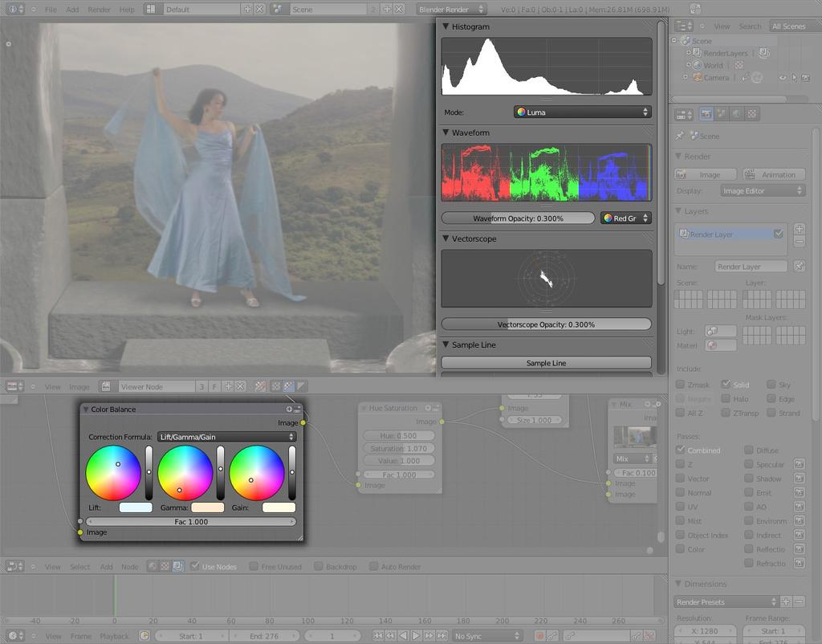Toggle the Diffuse pass checkbox
The width and height of the screenshot is (822, 644).
[x=749, y=450]
